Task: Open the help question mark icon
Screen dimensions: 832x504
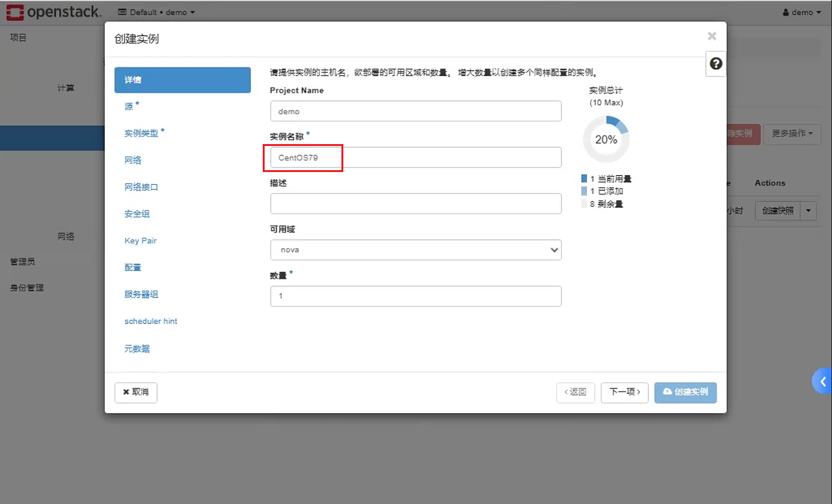Action: pos(716,63)
